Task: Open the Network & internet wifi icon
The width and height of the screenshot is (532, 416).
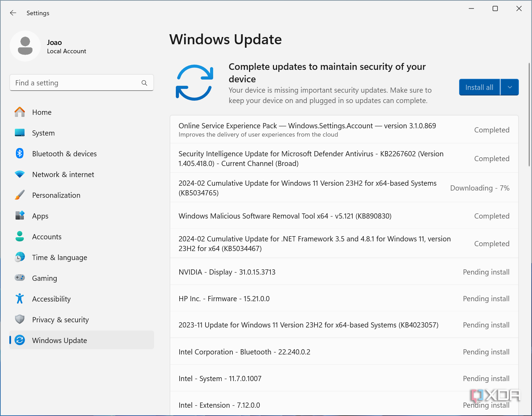Action: pyautogui.click(x=20, y=174)
